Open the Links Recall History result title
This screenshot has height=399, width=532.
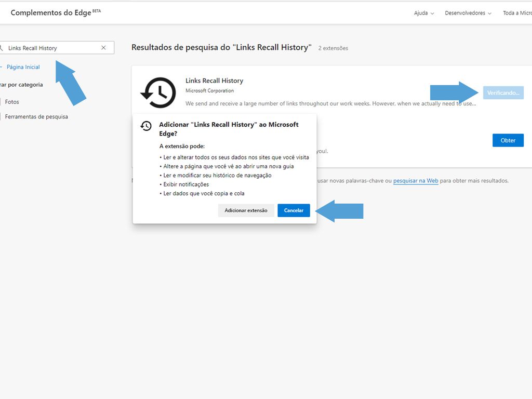click(214, 81)
